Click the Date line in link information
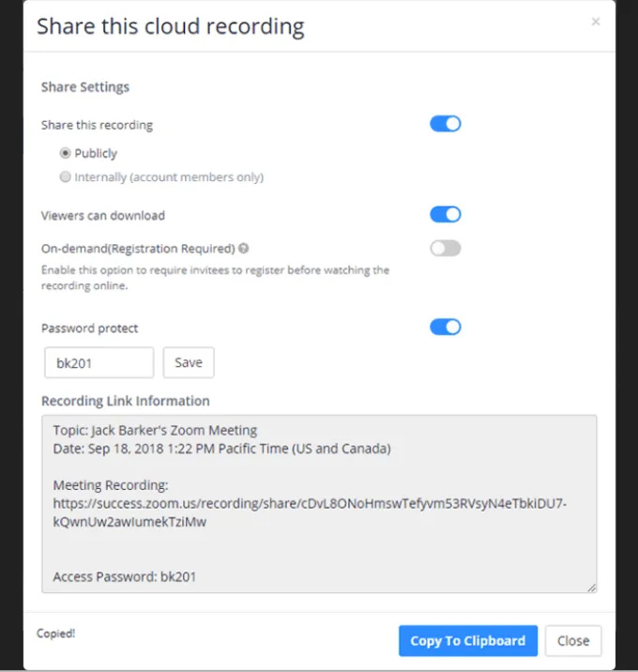This screenshot has height=672, width=638. point(221,449)
